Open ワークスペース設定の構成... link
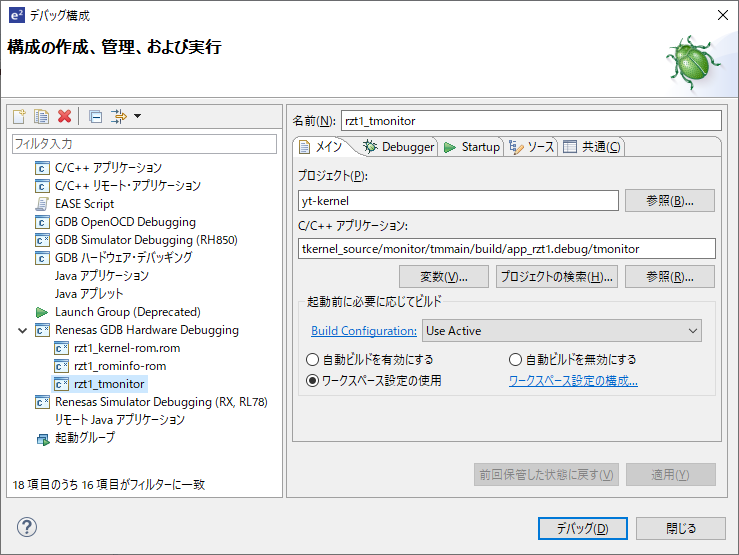The width and height of the screenshot is (739, 555). 573,381
